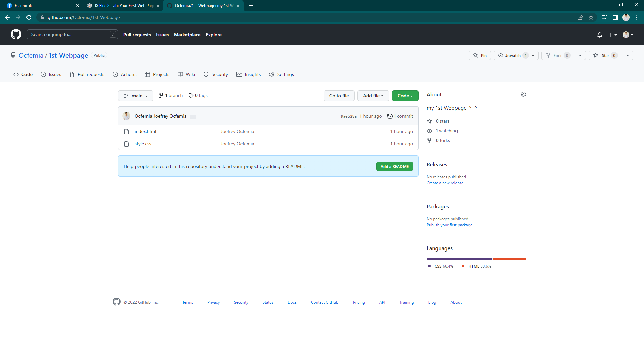Go back with the browser back arrow

(x=7, y=17)
